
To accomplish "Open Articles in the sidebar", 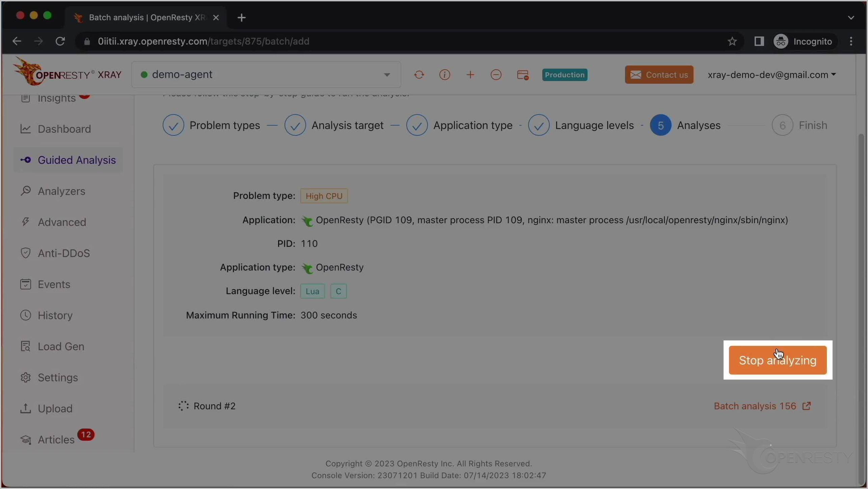I will point(56,439).
